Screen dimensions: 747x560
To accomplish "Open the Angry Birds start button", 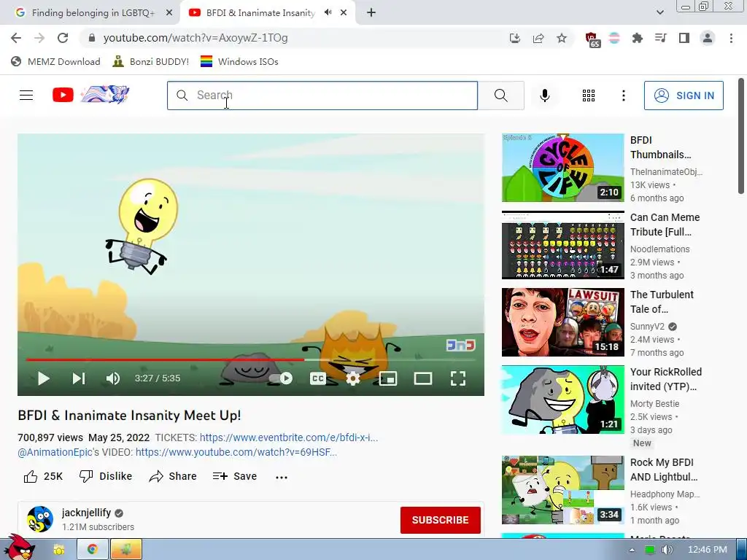I will coord(19,547).
